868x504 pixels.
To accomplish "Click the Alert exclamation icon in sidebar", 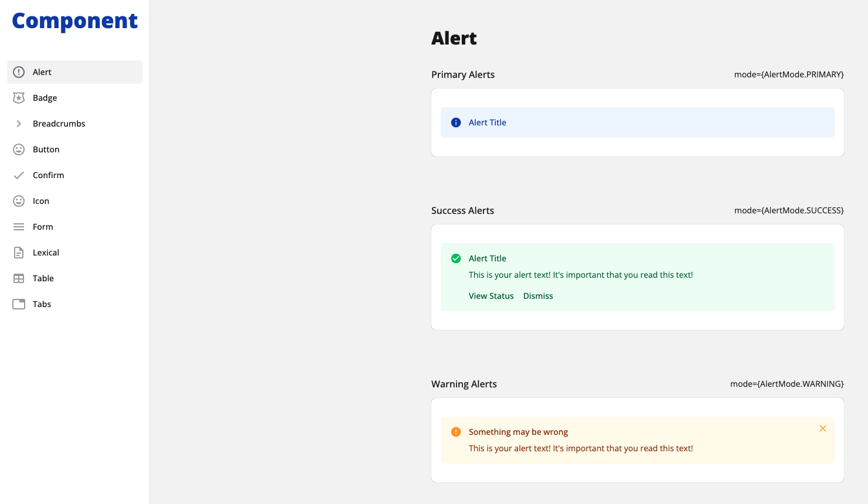I will (x=19, y=72).
